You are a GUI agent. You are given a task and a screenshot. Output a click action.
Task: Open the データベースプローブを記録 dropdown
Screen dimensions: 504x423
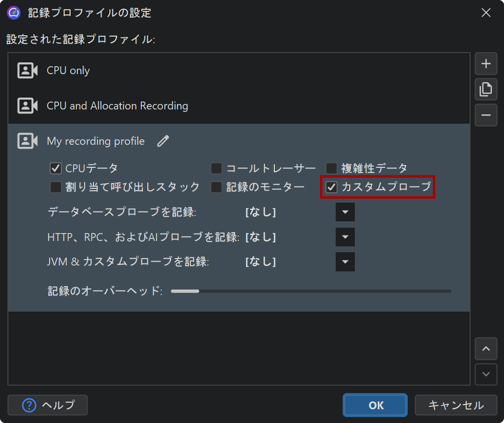click(x=345, y=212)
